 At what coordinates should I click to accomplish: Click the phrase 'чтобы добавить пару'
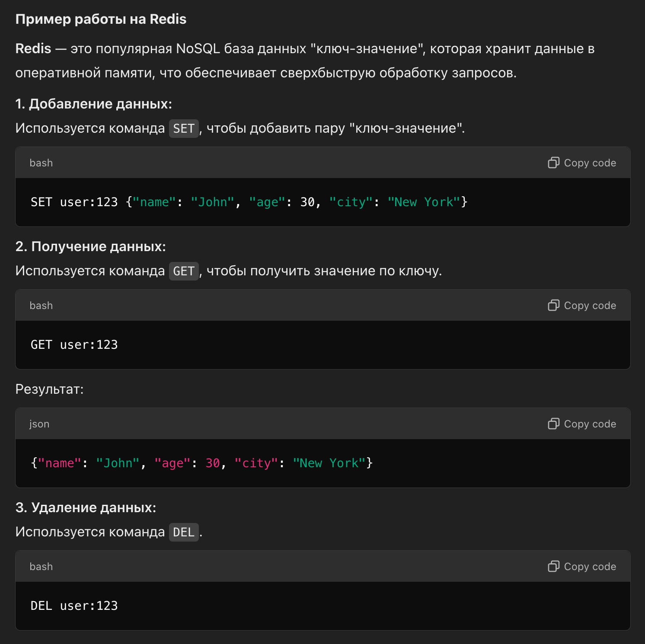click(x=276, y=128)
